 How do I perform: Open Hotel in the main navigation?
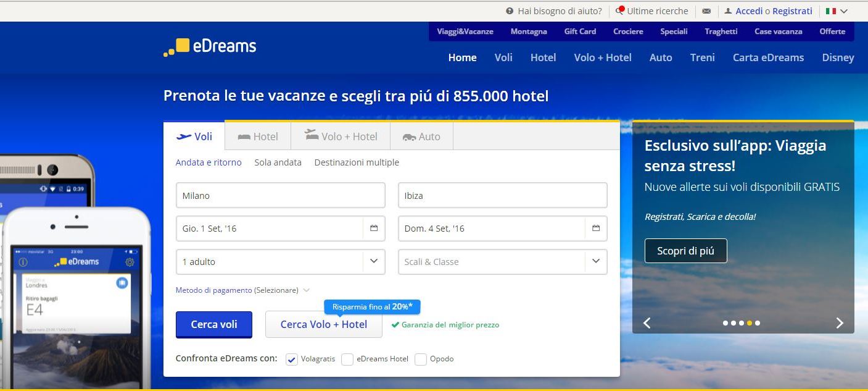[x=543, y=57]
